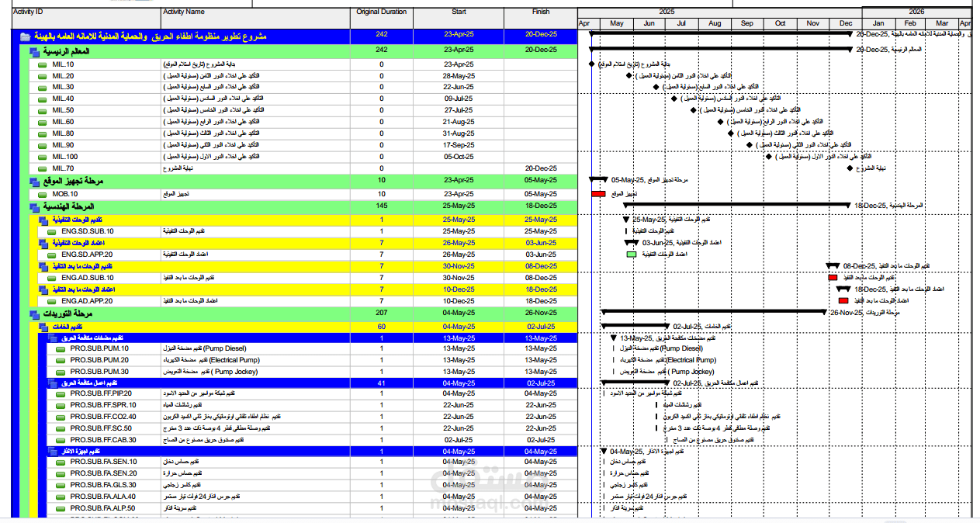Click the activity icon next to PRO.SUB.FF.SPR.10
Image resolution: width=980 pixels, height=523 pixels.
tap(61, 406)
